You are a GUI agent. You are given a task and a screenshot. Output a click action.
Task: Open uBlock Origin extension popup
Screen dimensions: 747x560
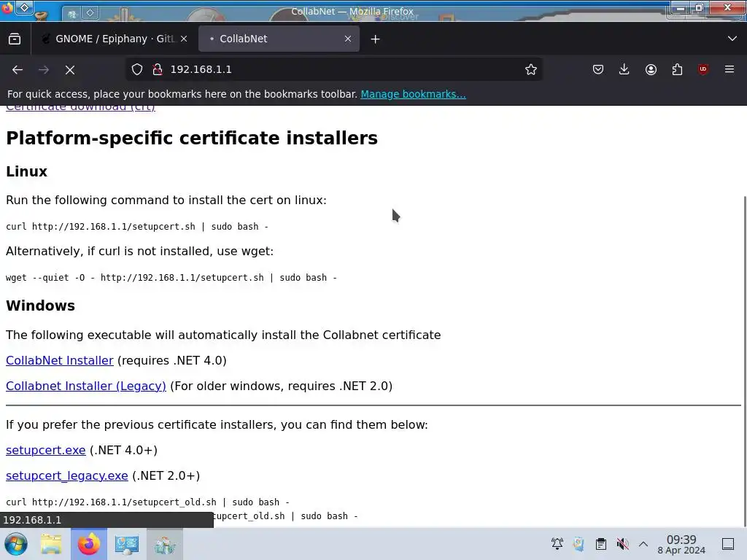coord(703,69)
